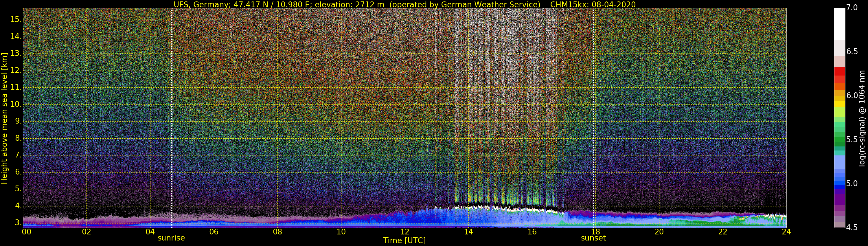Click the colorbar value '6.5'

tap(852, 52)
